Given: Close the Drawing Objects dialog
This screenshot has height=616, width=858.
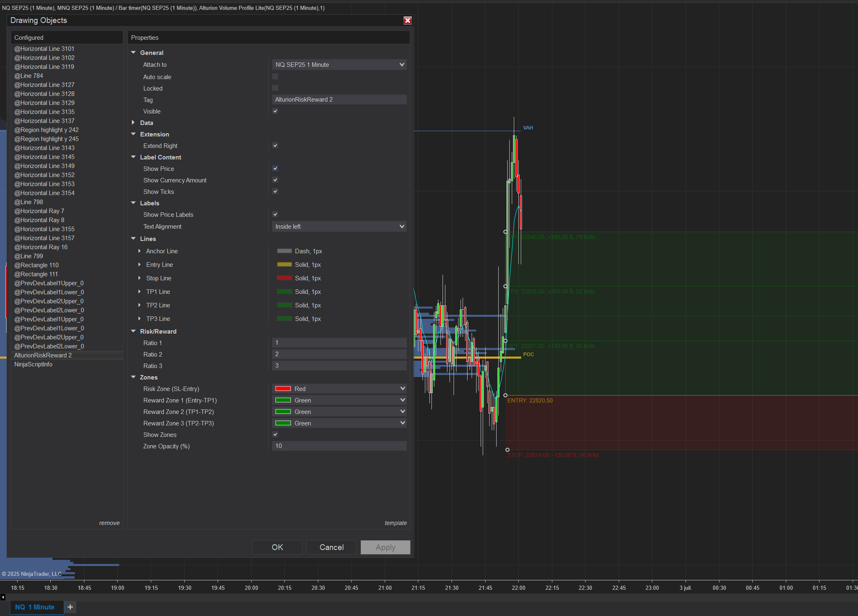Looking at the screenshot, I should point(407,20).
